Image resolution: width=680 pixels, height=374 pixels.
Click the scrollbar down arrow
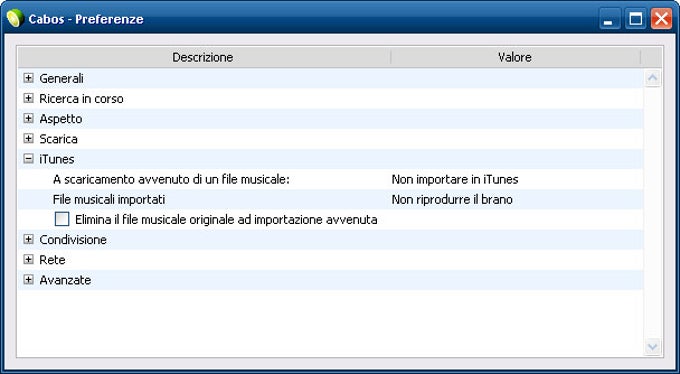coord(653,347)
